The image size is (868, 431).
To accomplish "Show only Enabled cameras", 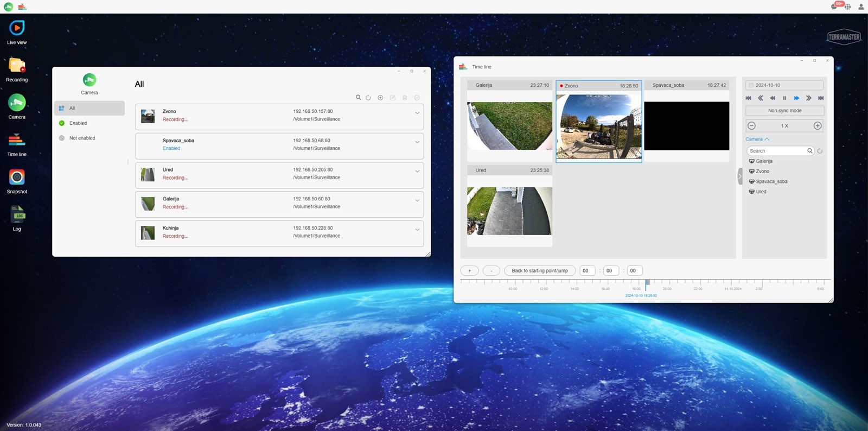I will coord(78,123).
